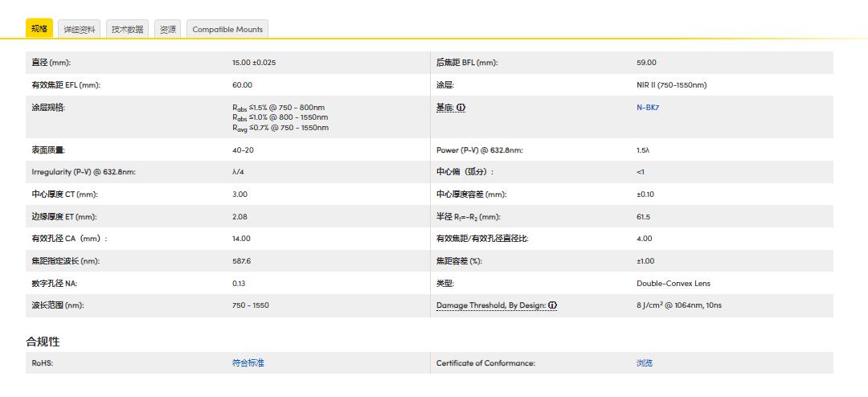The height and width of the screenshot is (397, 868).
Task: Click the Certificate of Conformance label
Action: (x=485, y=363)
